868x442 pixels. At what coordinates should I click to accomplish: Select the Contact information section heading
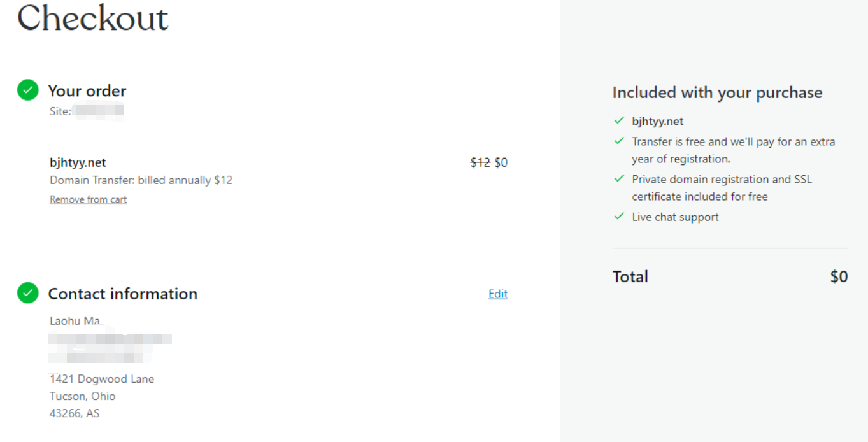pyautogui.click(x=122, y=294)
